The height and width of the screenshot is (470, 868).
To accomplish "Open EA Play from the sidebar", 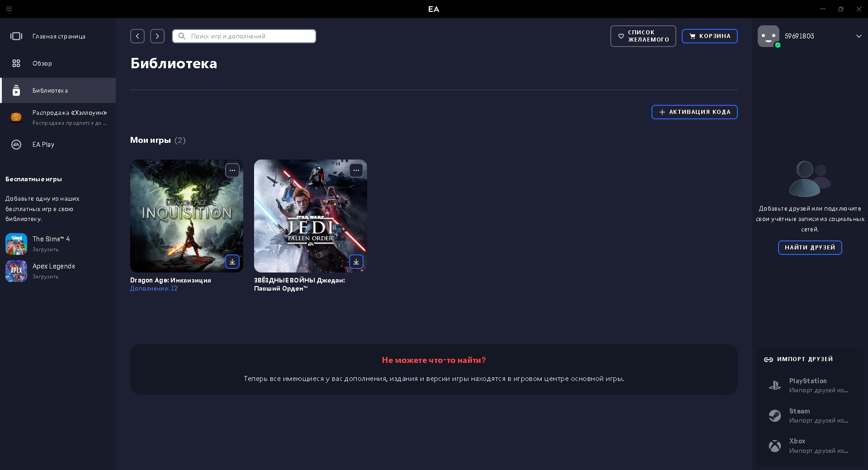I will [58, 145].
